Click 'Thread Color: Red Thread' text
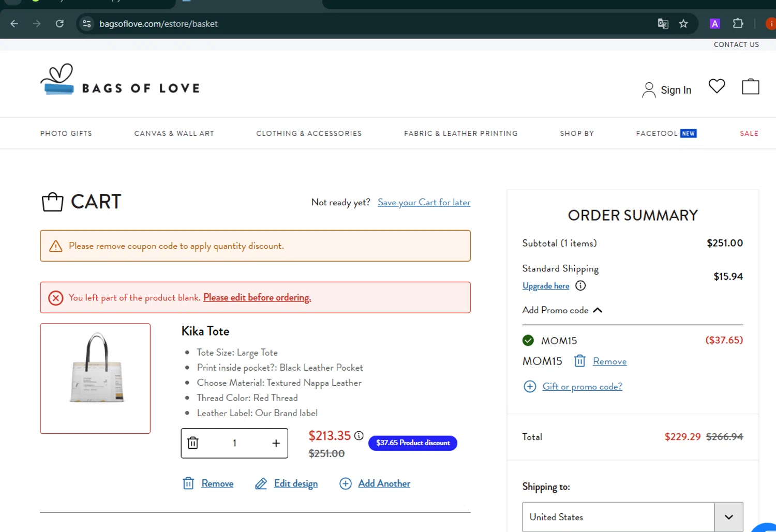The height and width of the screenshot is (532, 776). 247,398
